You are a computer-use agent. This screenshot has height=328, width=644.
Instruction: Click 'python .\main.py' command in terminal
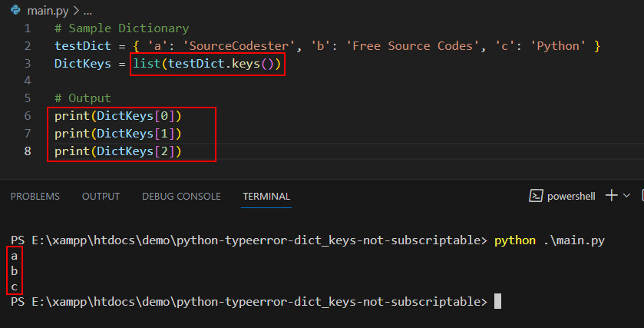(549, 240)
